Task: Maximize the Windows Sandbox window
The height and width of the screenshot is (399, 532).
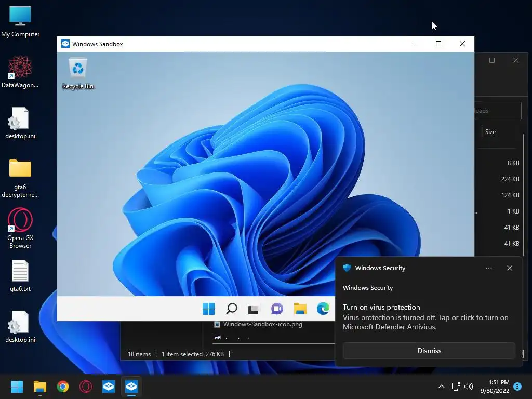Action: coord(438,44)
